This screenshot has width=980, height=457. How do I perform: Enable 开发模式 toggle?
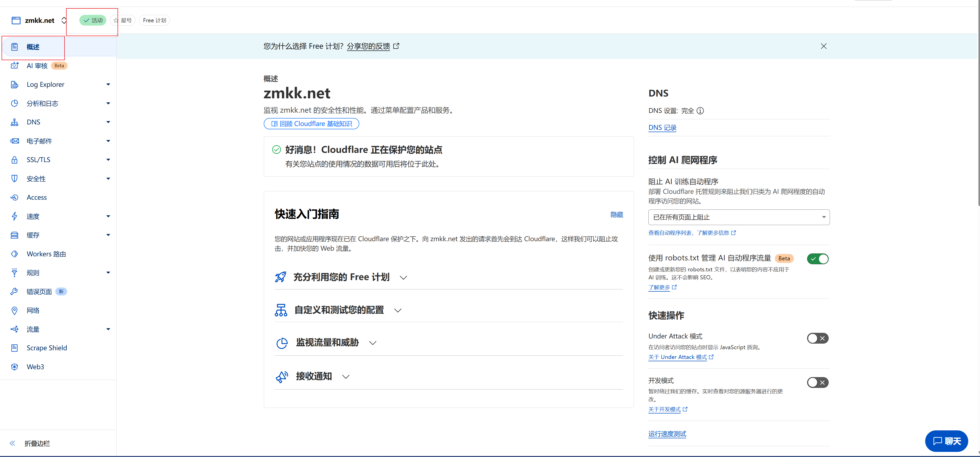(818, 382)
